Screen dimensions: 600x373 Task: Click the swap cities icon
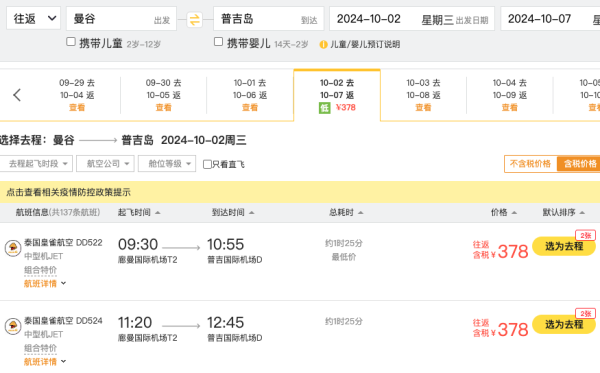pos(194,19)
